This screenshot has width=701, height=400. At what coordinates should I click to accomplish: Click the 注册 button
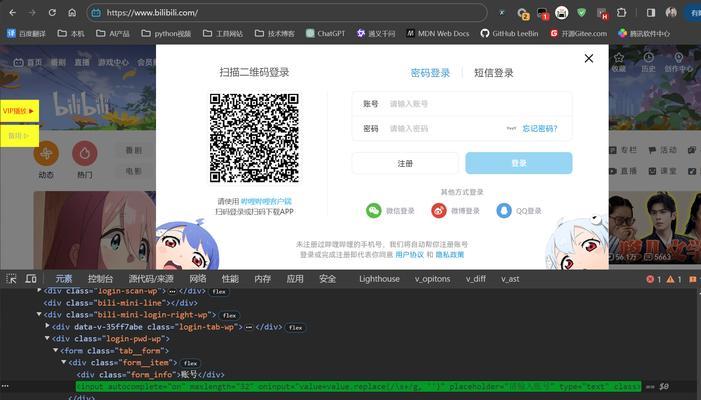[405, 163]
